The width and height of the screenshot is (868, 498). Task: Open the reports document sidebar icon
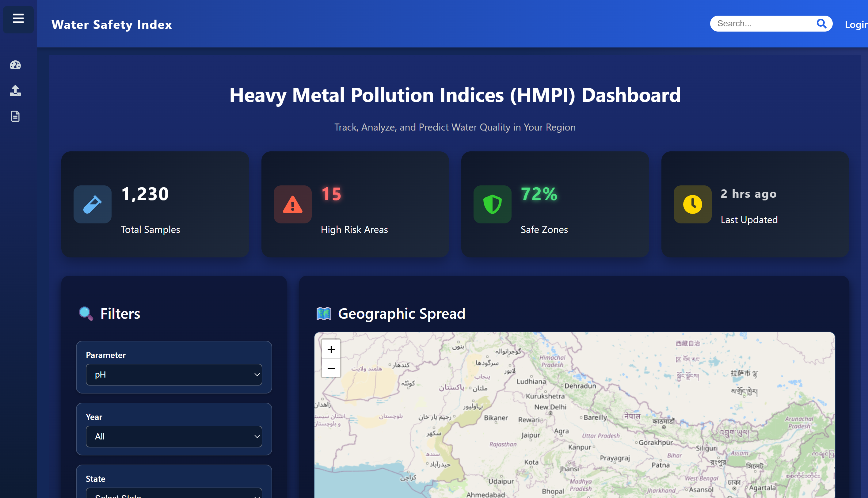click(x=15, y=116)
